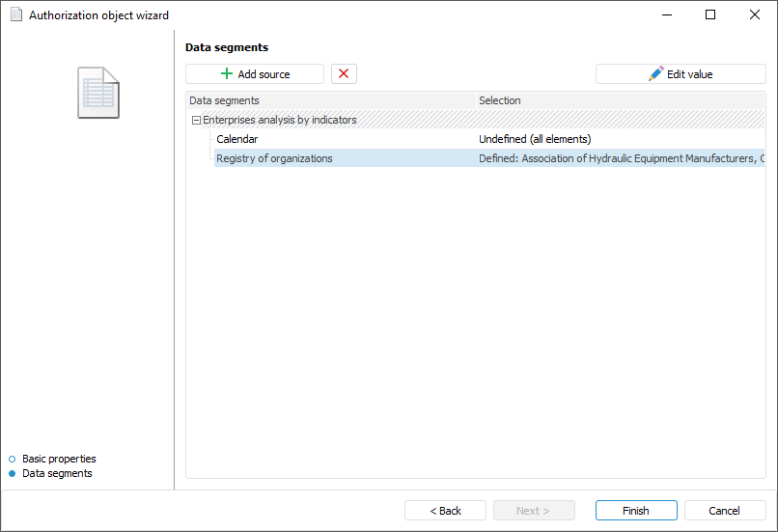Click the Defined: Association of Hydraulic selection cell

(x=620, y=158)
